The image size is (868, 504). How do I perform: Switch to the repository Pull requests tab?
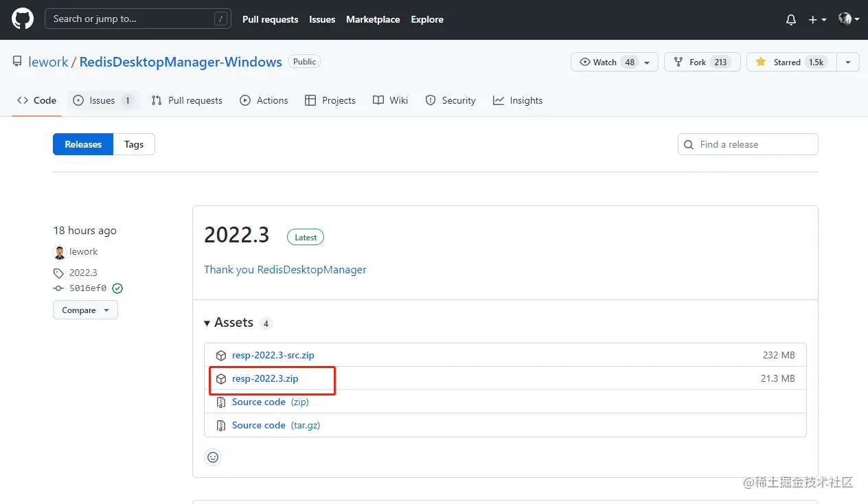coord(187,100)
